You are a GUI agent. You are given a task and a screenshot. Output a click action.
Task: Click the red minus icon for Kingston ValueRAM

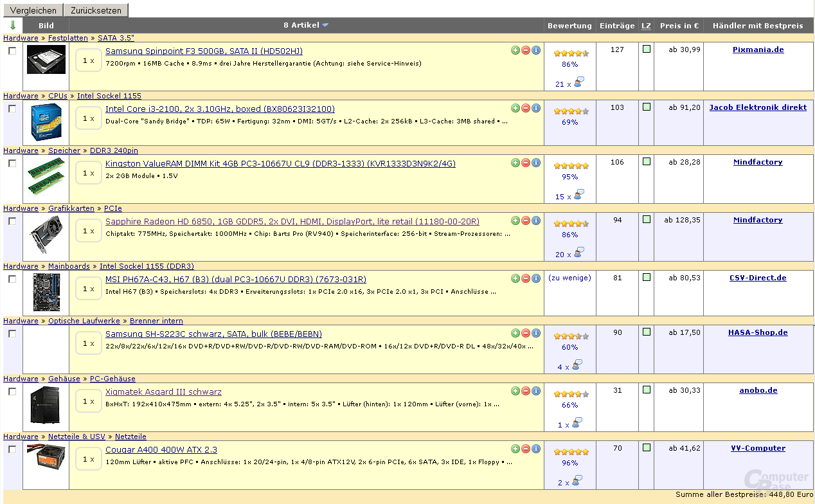click(526, 163)
